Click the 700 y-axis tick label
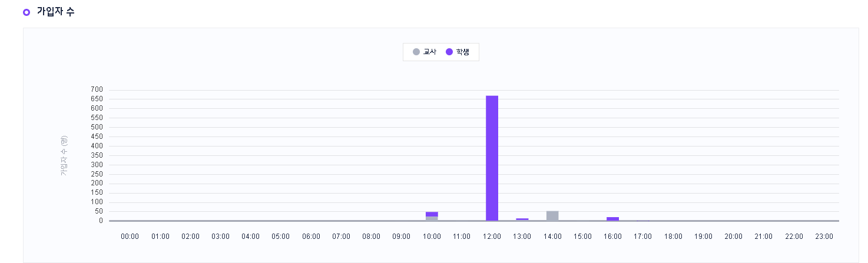Viewport: 868px width, 263px height. tap(97, 89)
